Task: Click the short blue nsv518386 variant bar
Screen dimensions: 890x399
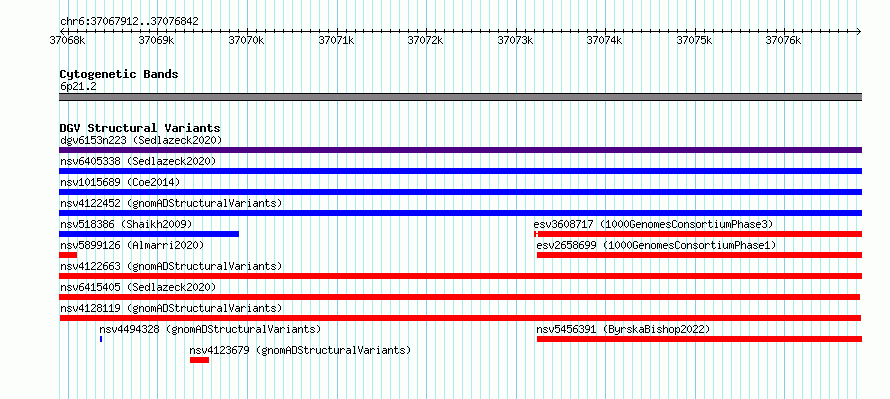Action: tap(149, 234)
